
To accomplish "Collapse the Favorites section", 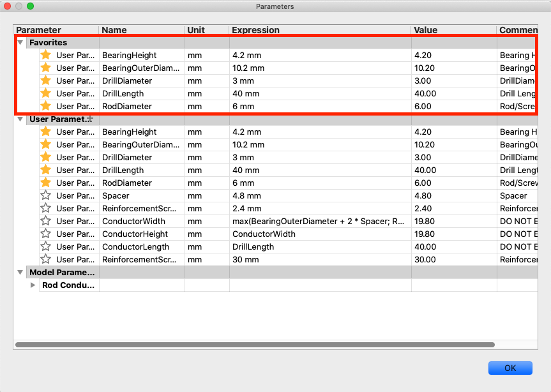I will tap(20, 42).
